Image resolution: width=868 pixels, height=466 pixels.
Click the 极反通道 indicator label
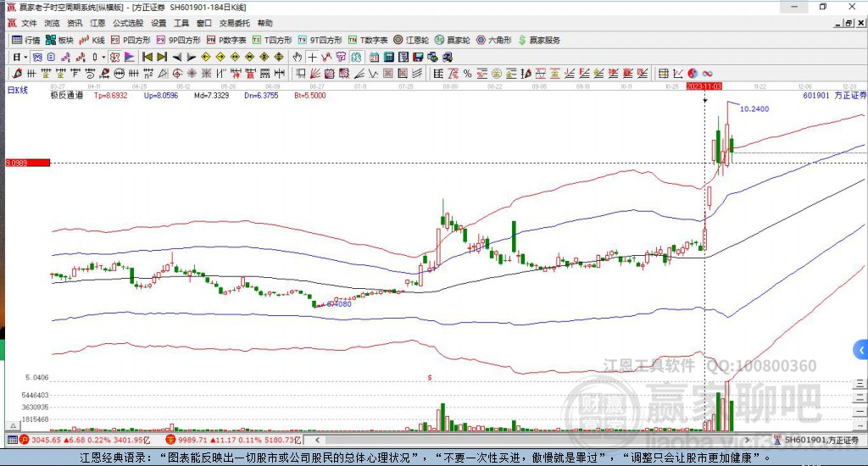coord(67,95)
